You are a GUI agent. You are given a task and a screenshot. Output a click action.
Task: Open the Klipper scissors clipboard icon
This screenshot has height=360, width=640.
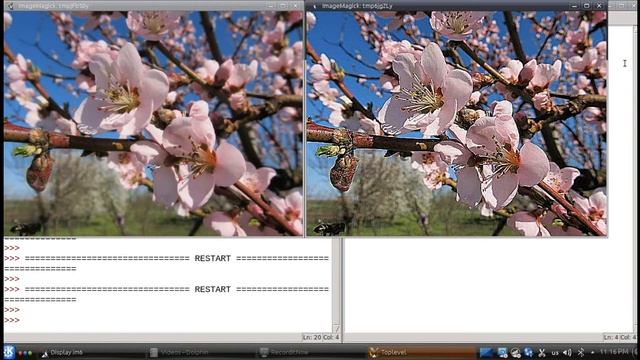(542, 352)
